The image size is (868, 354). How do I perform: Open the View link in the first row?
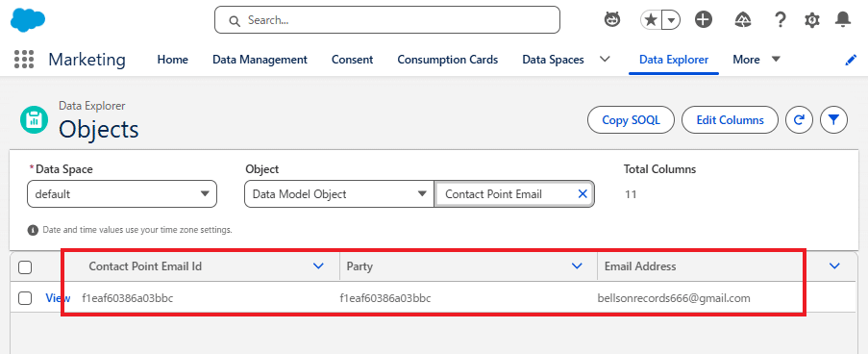click(58, 298)
